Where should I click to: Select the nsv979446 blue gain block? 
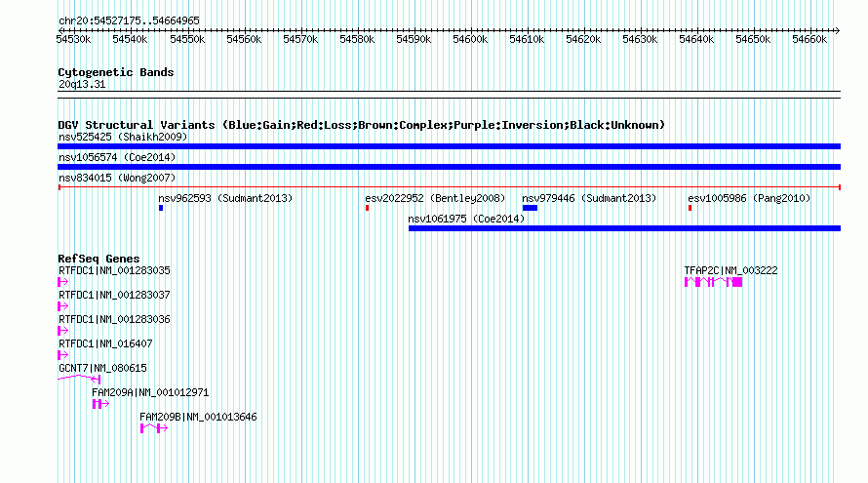[530, 208]
